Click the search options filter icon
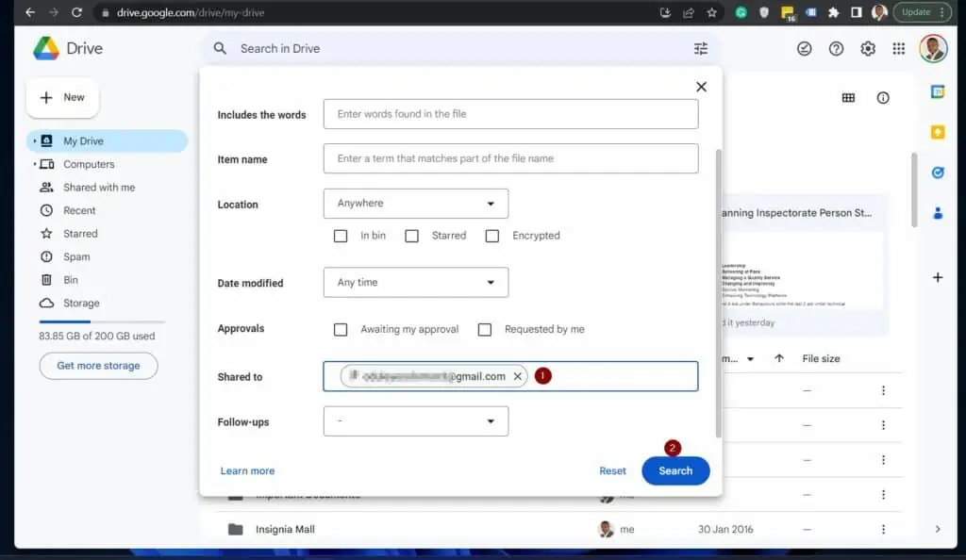966x560 pixels. point(700,49)
